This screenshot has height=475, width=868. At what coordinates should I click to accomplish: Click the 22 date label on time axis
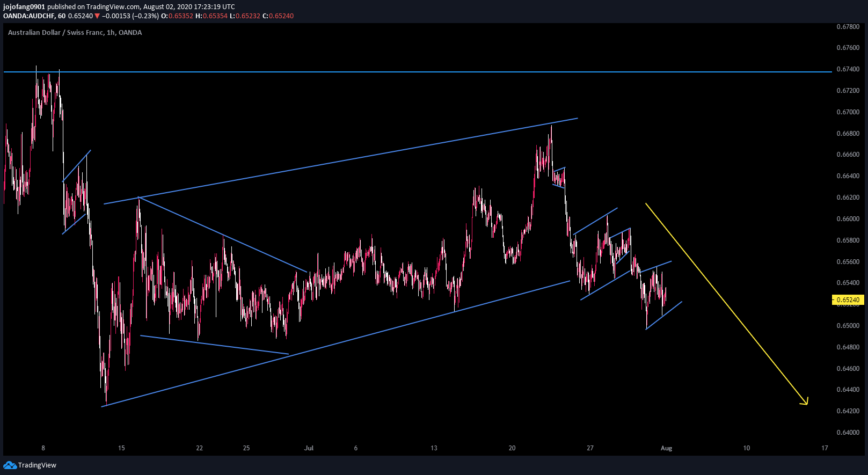(x=199, y=448)
